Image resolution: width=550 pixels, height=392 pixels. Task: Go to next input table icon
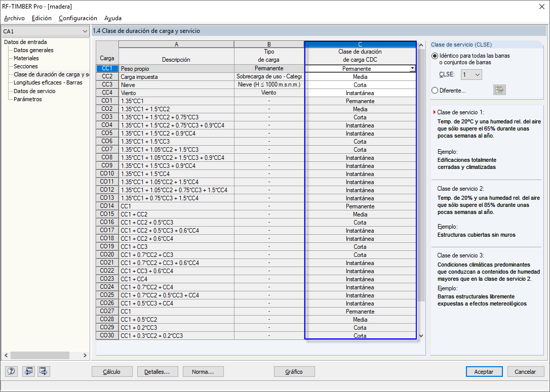pyautogui.click(x=44, y=371)
